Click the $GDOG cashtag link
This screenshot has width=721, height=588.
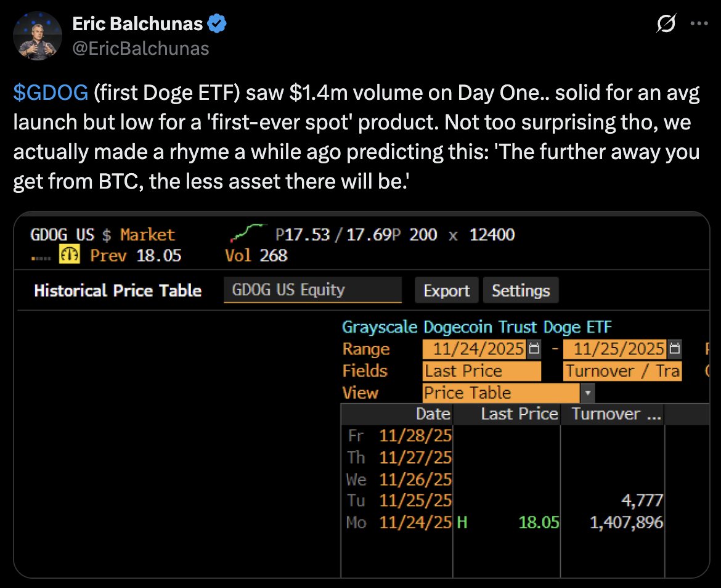pyautogui.click(x=51, y=93)
